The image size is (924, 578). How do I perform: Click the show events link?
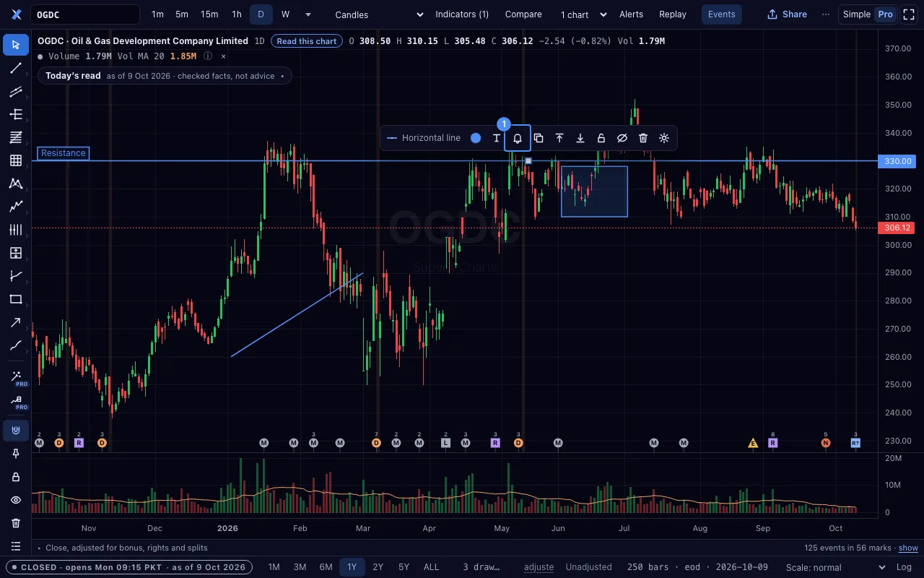pyautogui.click(x=908, y=548)
